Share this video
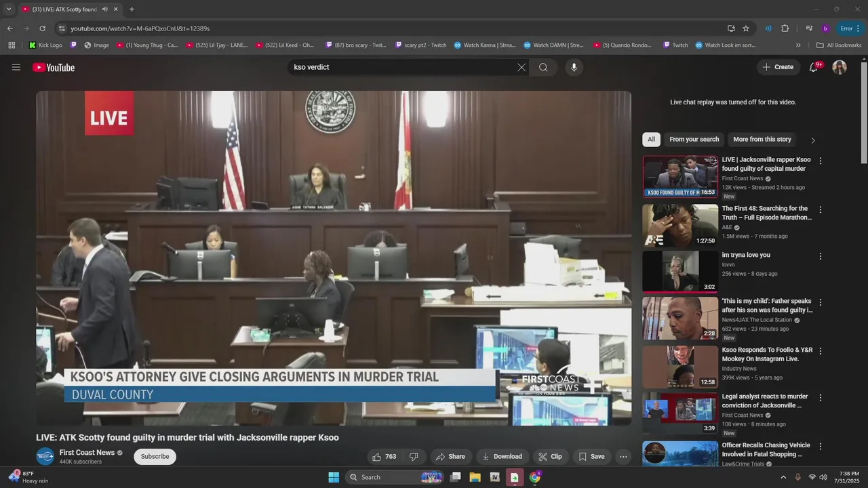868x488 pixels. pyautogui.click(x=450, y=457)
